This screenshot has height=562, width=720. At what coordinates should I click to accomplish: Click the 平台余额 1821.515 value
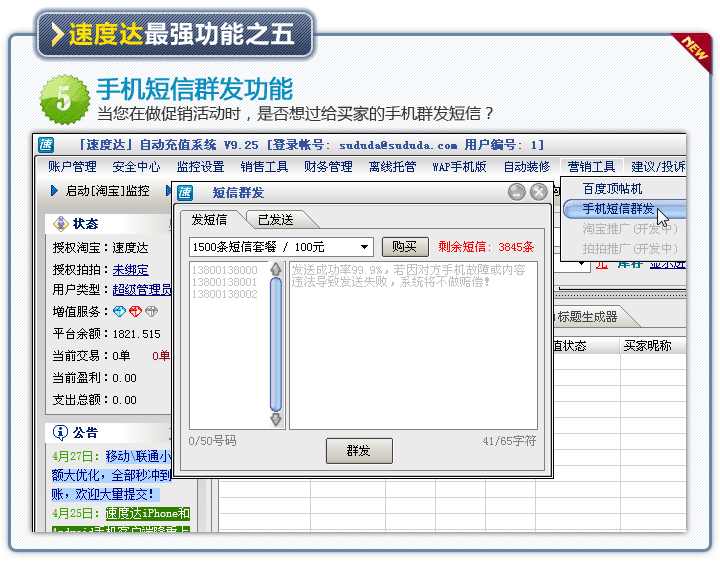pos(136,334)
